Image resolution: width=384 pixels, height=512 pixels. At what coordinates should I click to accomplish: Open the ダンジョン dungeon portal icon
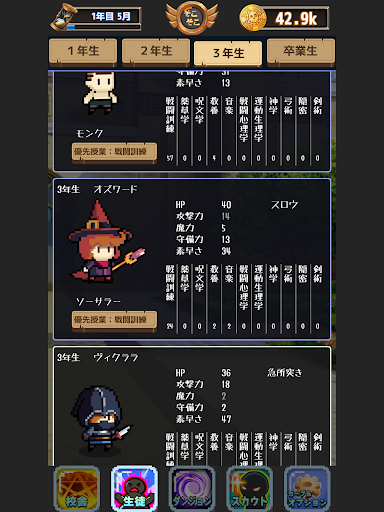pos(192,489)
